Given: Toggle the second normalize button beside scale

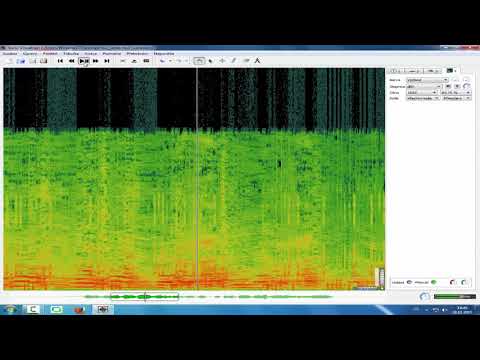Looking at the screenshot, I should (457, 86).
